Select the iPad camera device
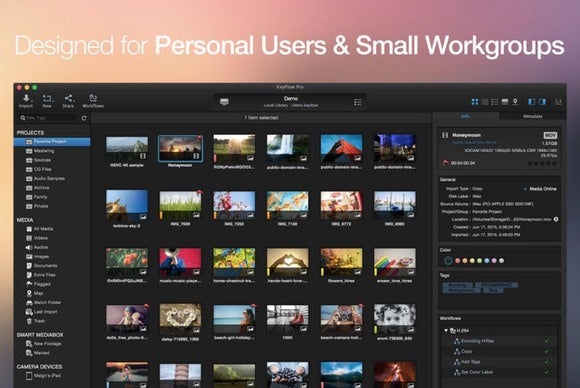This screenshot has width=580, height=388. [48, 376]
